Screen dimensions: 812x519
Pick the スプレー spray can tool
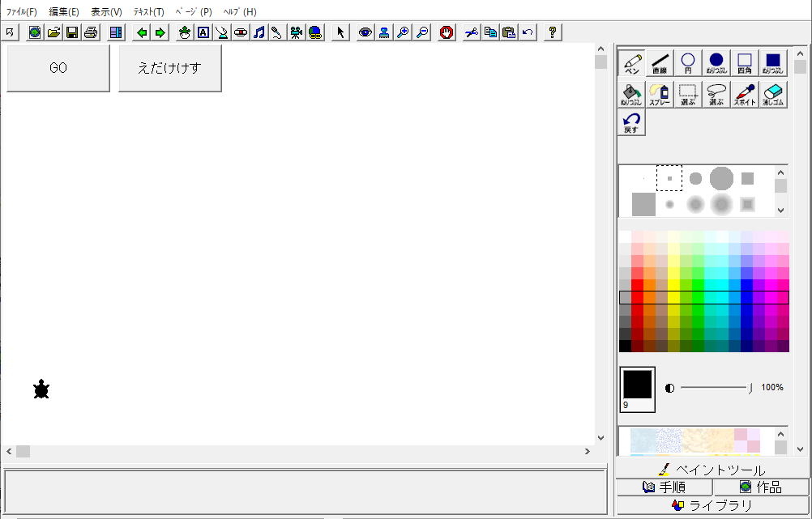pyautogui.click(x=660, y=95)
